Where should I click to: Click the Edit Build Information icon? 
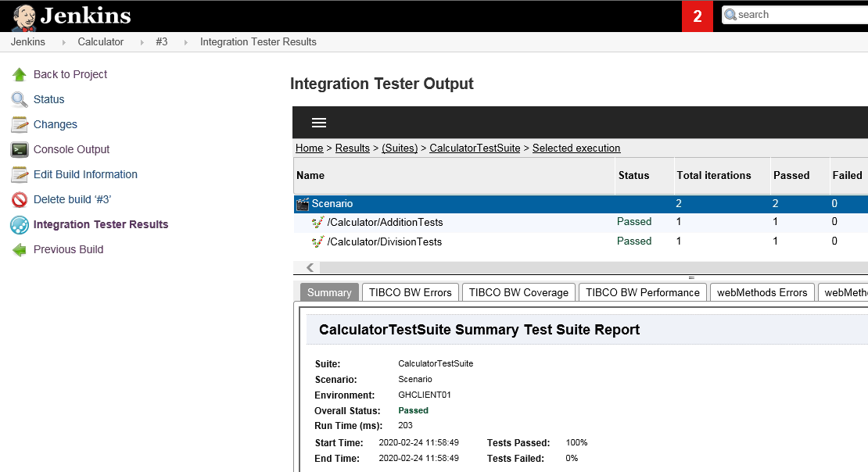(x=20, y=175)
